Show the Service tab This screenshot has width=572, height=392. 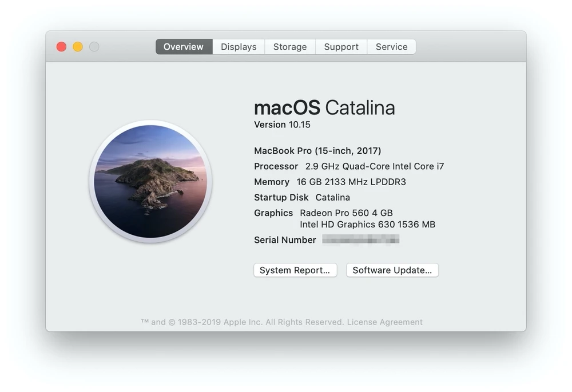391,47
